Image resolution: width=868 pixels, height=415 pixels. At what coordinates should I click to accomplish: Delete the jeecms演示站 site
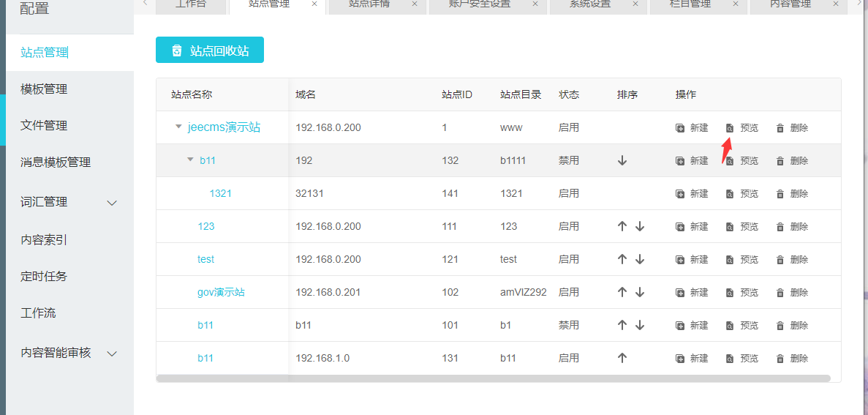click(792, 128)
